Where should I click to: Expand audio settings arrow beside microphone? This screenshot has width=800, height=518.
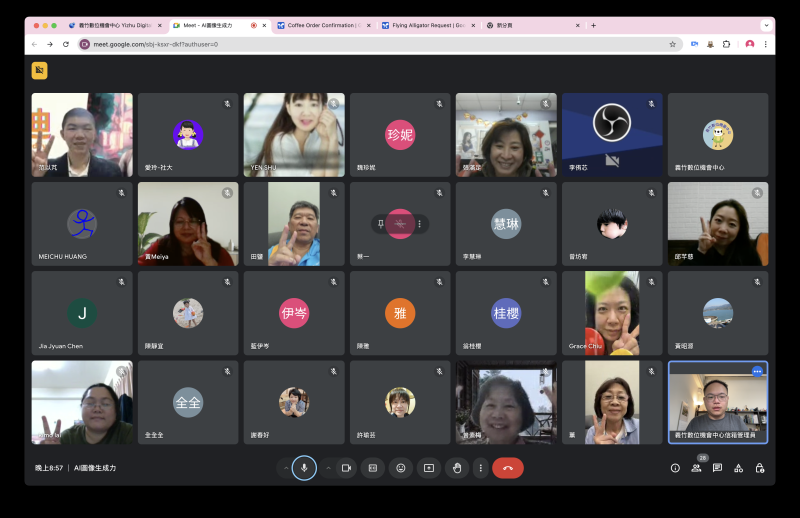tap(286, 467)
